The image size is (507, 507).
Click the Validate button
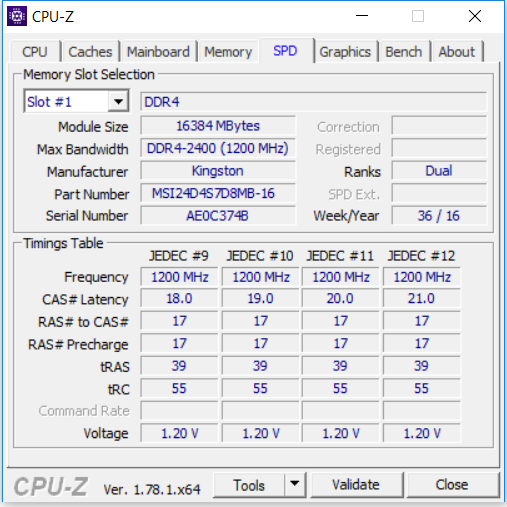point(356,485)
